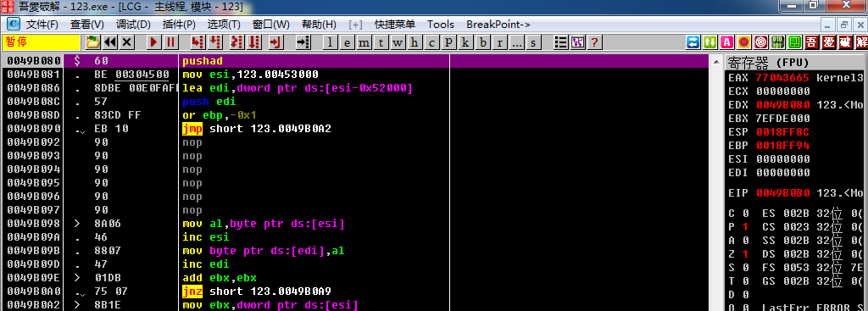Click the C icon in menu bar
868x311 pixels.
(13, 25)
